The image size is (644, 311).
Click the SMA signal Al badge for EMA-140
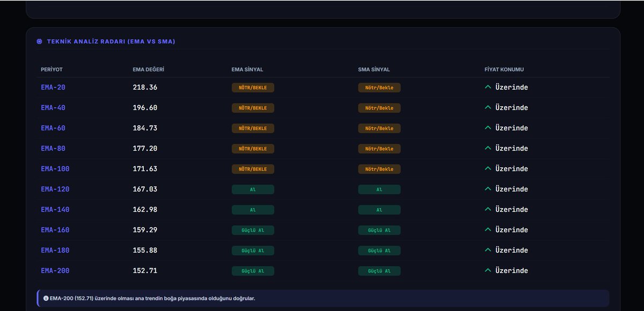coord(379,210)
